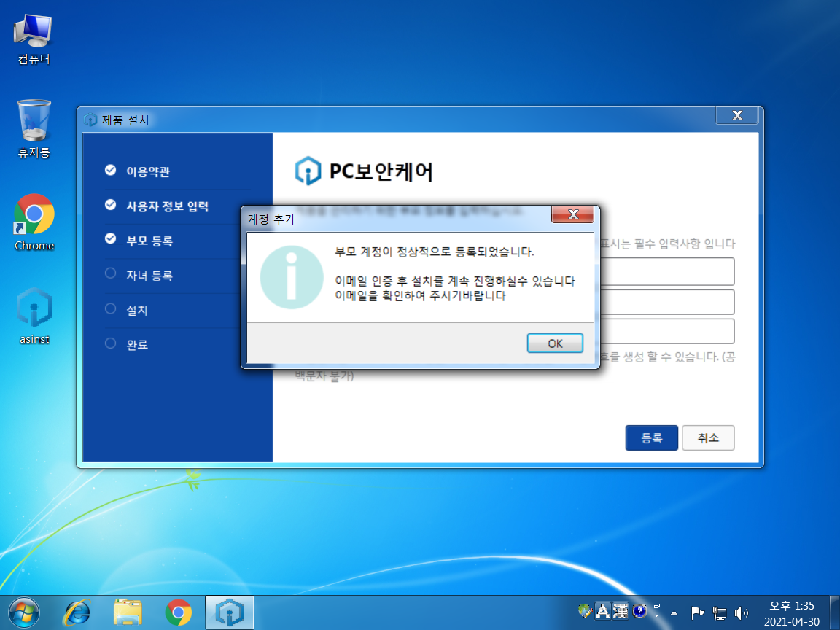Open the Chrome desktop shortcut
Screen dimensions: 840x630
click(x=34, y=222)
